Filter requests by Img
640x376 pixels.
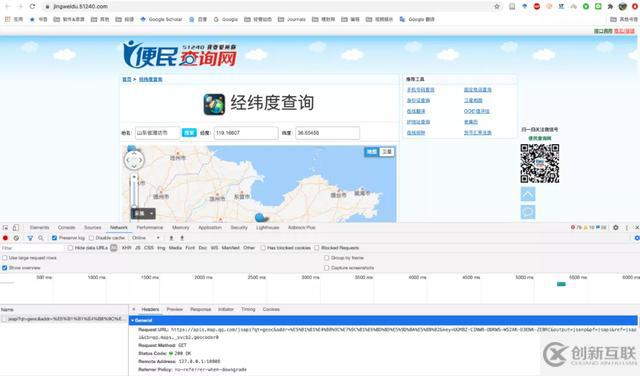pyautogui.click(x=162, y=248)
